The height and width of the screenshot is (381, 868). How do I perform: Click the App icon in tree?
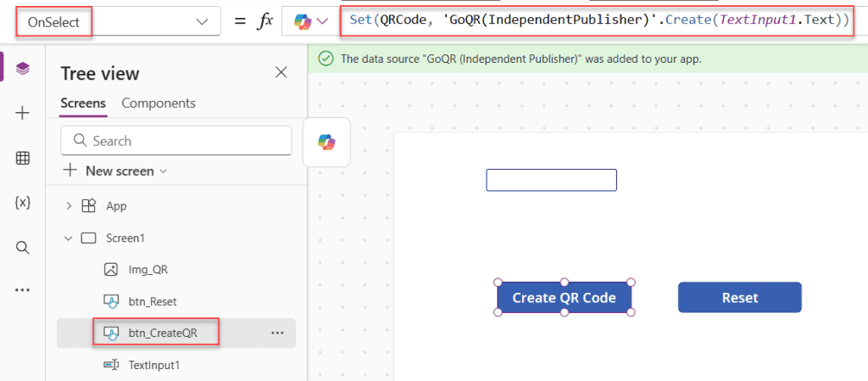(x=88, y=206)
